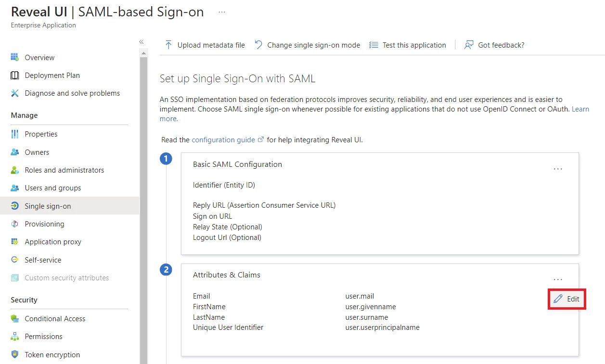The height and width of the screenshot is (364, 605).
Task: Click the Custom security attributes icon
Action: coord(15,278)
